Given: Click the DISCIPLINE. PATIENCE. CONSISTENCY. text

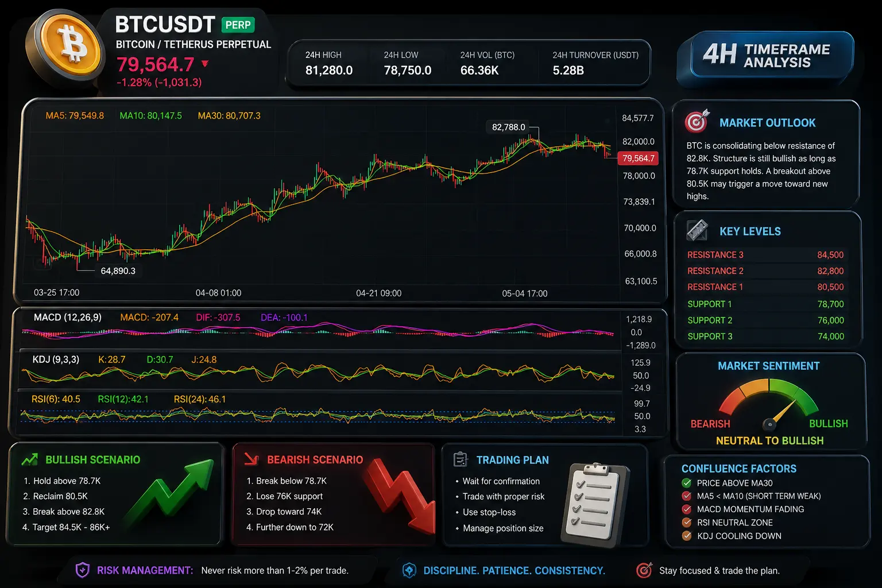Looking at the screenshot, I should pos(514,571).
